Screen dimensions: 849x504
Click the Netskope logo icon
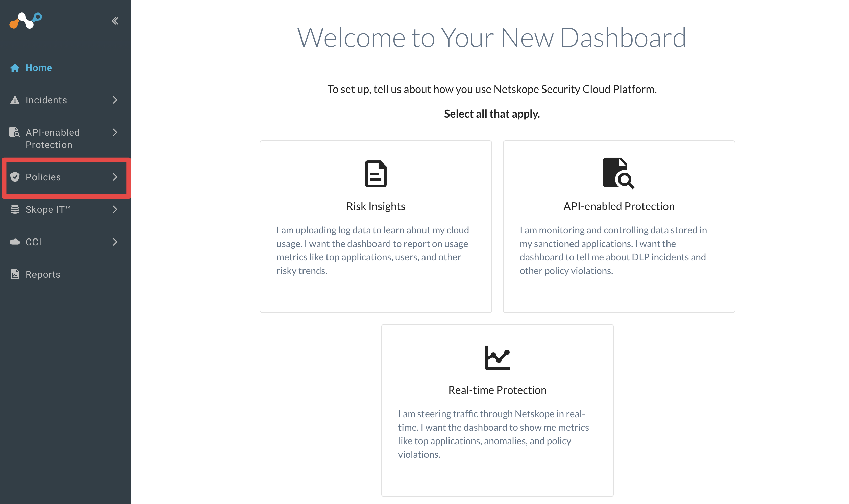tap(25, 21)
